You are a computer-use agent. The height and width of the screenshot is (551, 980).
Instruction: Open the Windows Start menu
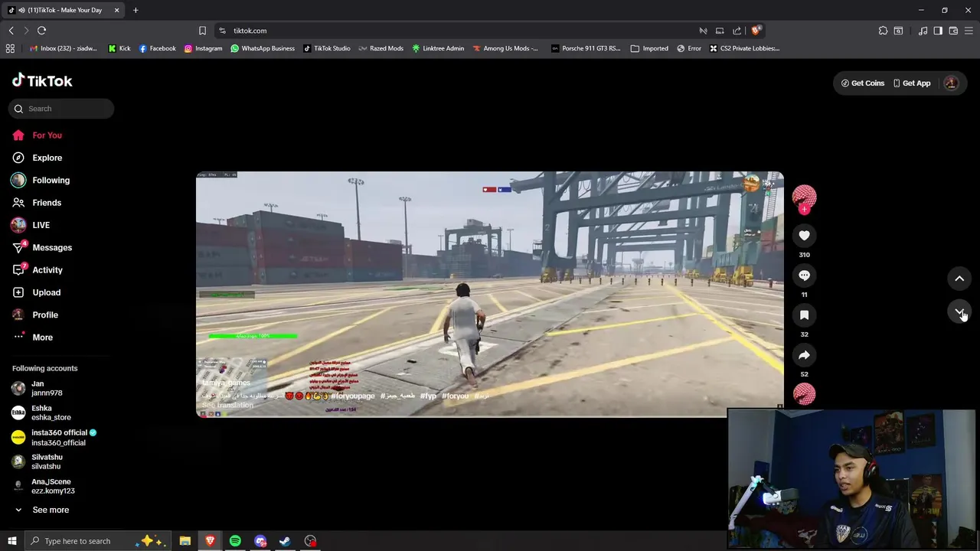click(x=11, y=541)
